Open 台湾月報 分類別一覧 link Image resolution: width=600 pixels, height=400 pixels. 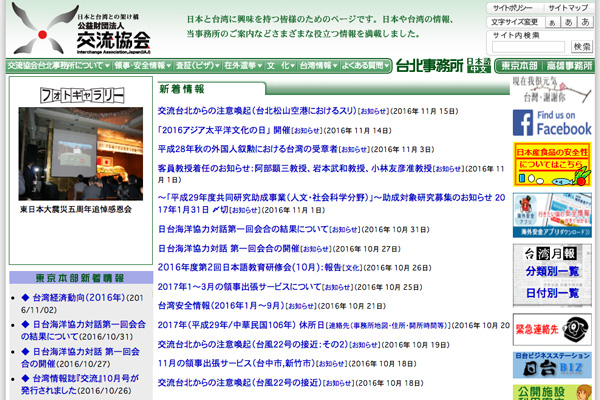click(x=552, y=271)
